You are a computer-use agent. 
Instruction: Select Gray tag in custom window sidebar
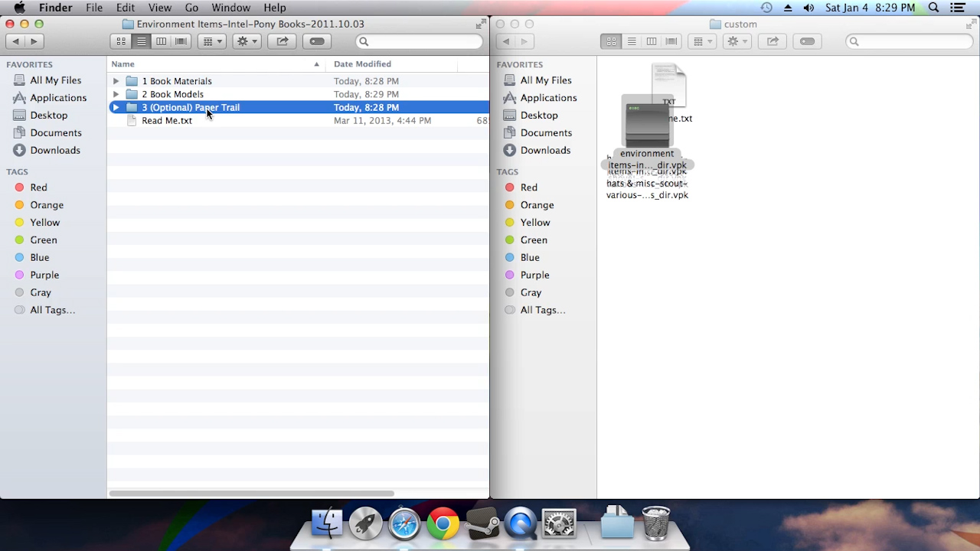(531, 293)
